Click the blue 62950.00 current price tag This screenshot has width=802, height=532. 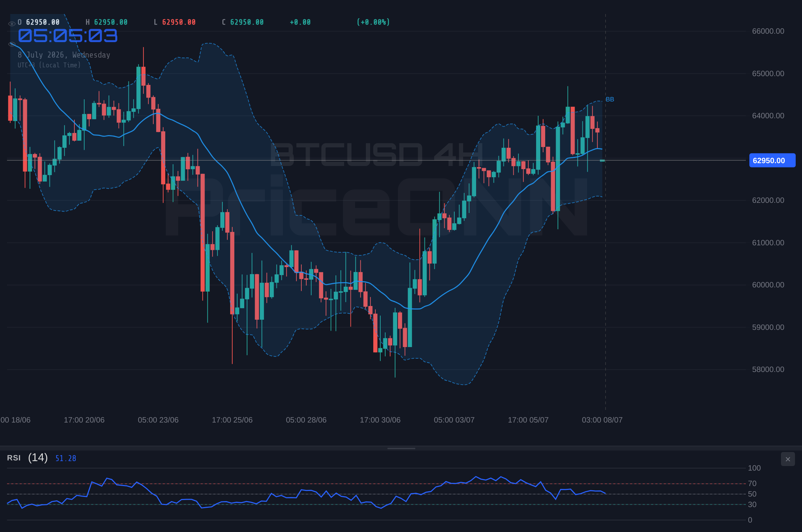772,160
